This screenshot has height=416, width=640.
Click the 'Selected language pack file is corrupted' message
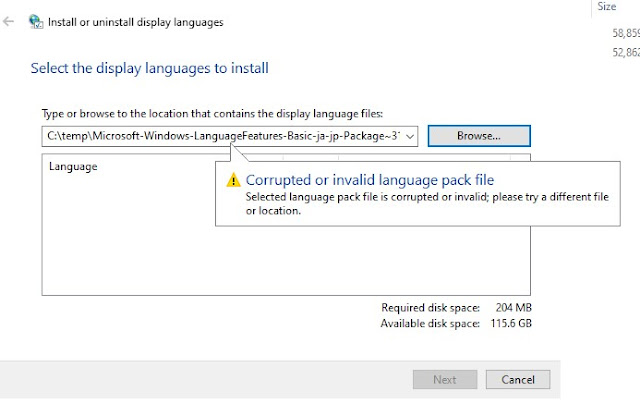pyautogui.click(x=427, y=204)
